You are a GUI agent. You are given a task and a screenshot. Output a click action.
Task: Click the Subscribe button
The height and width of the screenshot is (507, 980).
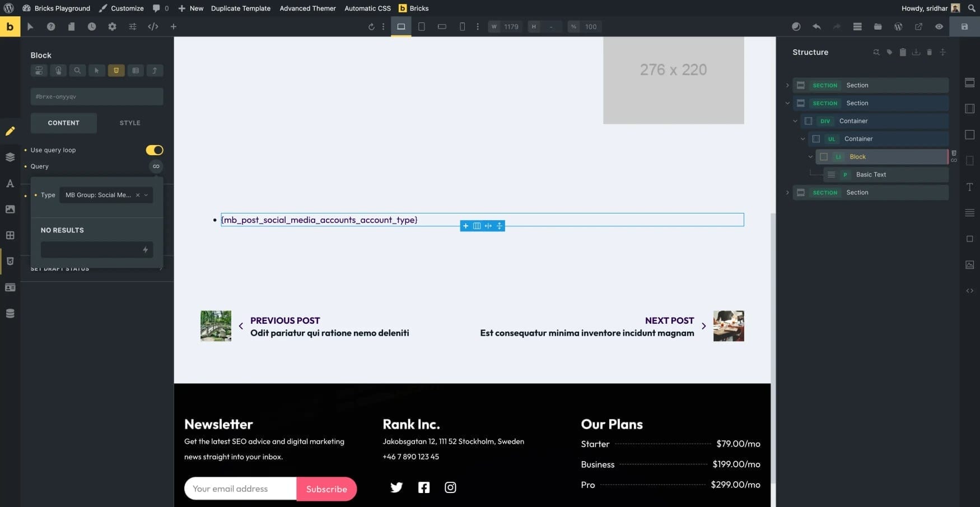(x=326, y=489)
